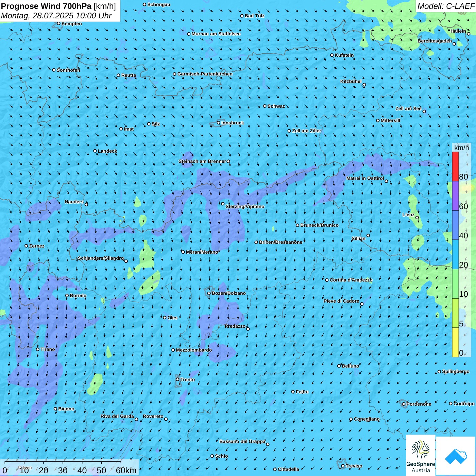476x476 pixels.
Task: Click the 'Schongau' label
Action: (x=158, y=4)
